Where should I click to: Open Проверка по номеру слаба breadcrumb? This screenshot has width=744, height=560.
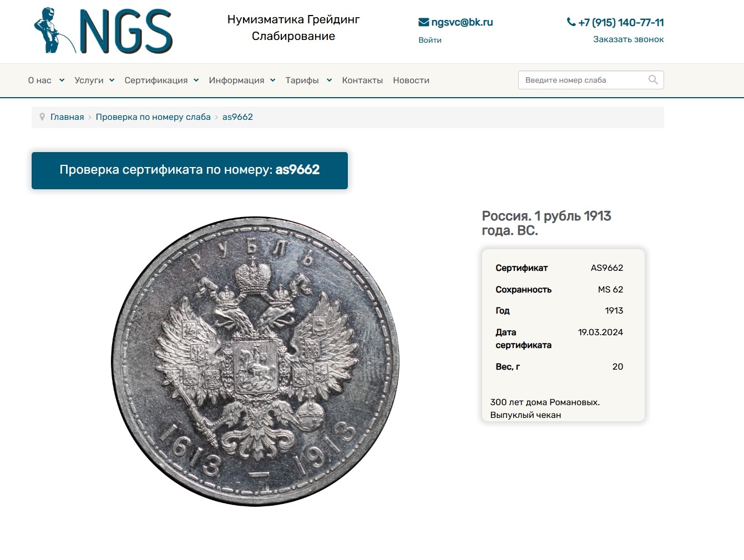(153, 117)
